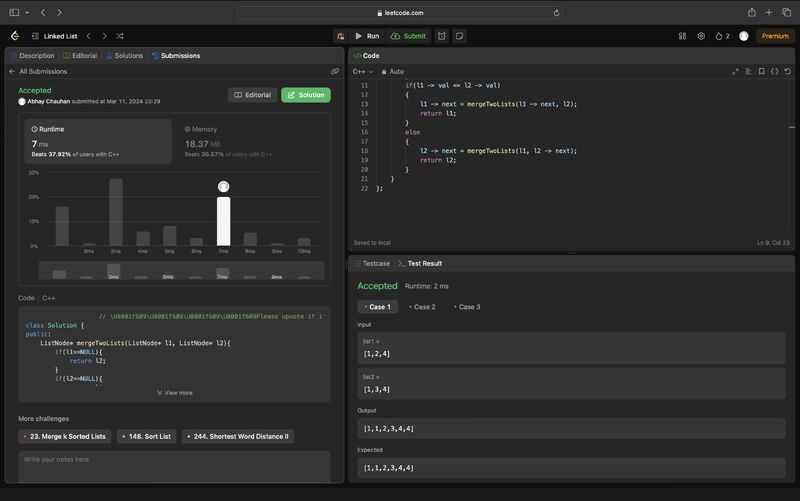Reset code with the undo arrow icon
The image size is (800, 501).
point(786,72)
